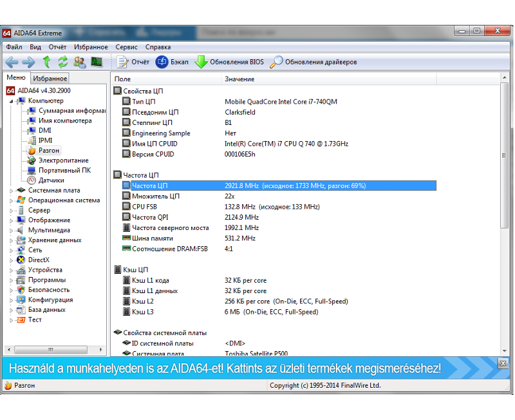This screenshot has width=515, height=420.
Task: Select the Частота QPI row
Action: 279,217
